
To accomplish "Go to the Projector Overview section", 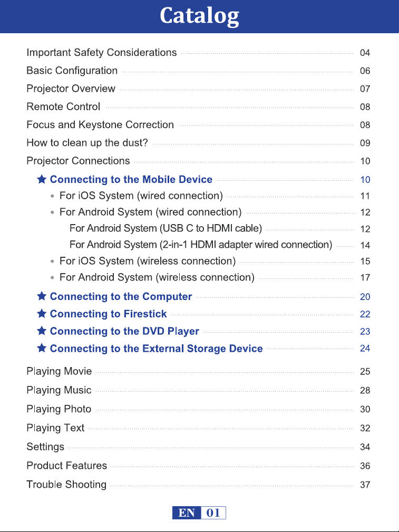I will (x=71, y=89).
